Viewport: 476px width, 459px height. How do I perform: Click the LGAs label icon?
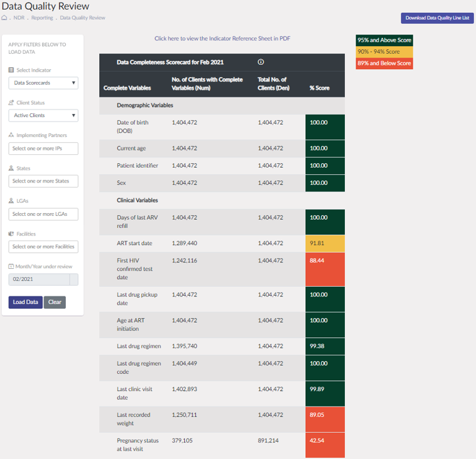[x=12, y=201]
